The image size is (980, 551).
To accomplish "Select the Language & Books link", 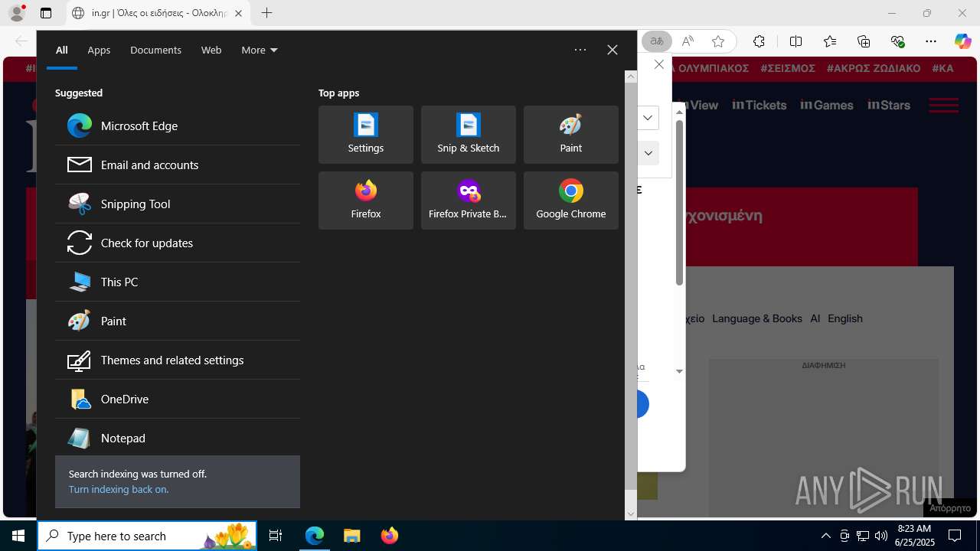I will (x=757, y=318).
